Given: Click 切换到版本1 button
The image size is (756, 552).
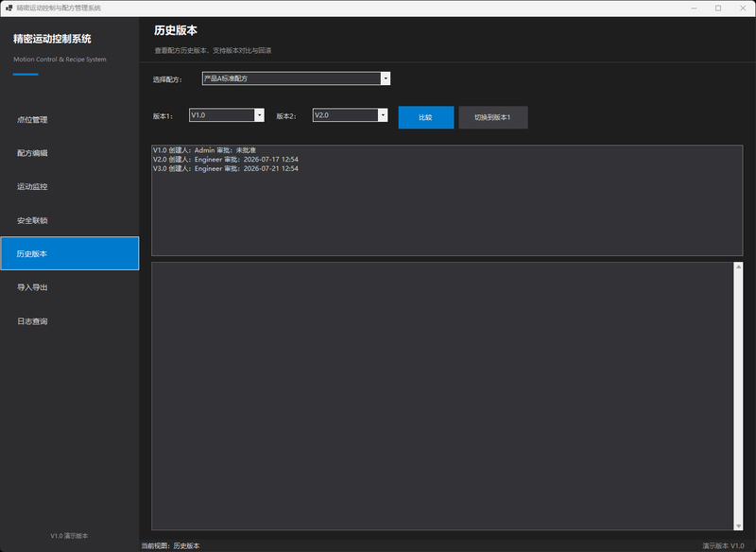Looking at the screenshot, I should [x=493, y=117].
